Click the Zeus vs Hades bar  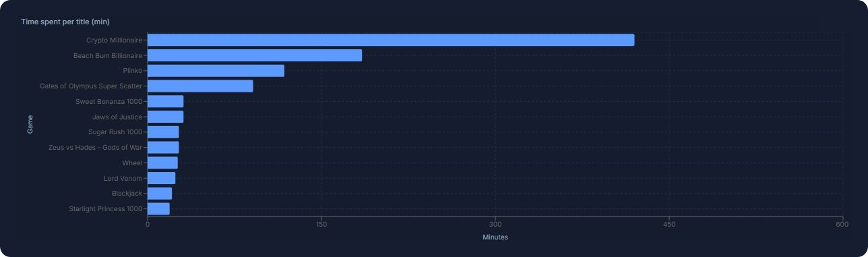click(163, 147)
